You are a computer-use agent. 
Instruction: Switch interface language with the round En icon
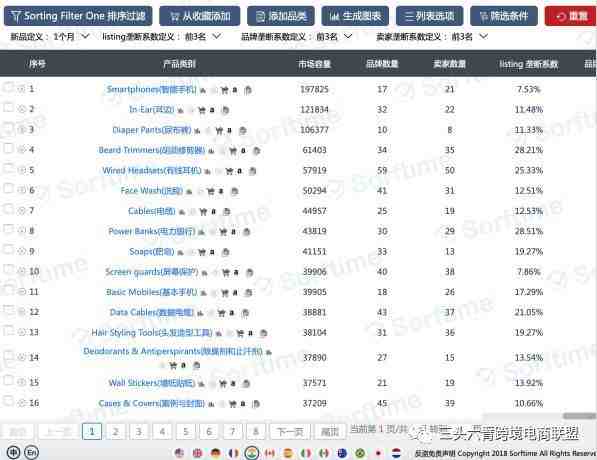pos(32,452)
